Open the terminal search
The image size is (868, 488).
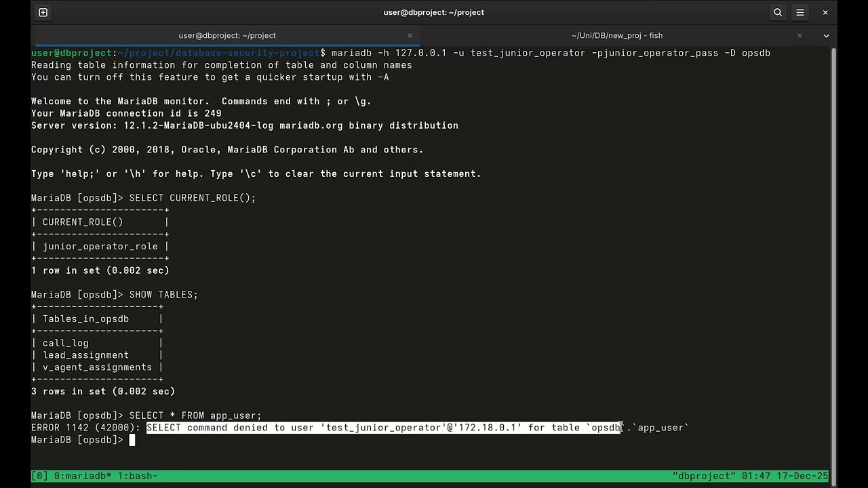point(777,12)
